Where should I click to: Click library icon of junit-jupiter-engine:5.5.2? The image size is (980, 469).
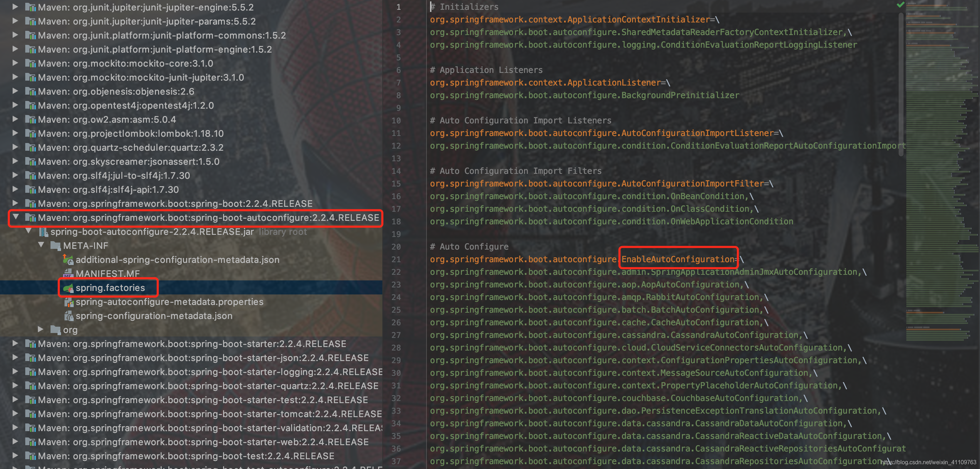coord(31,7)
